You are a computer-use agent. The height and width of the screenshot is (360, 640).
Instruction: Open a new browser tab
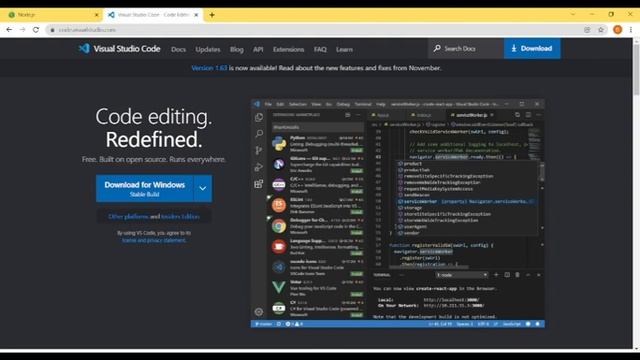pyautogui.click(x=212, y=15)
